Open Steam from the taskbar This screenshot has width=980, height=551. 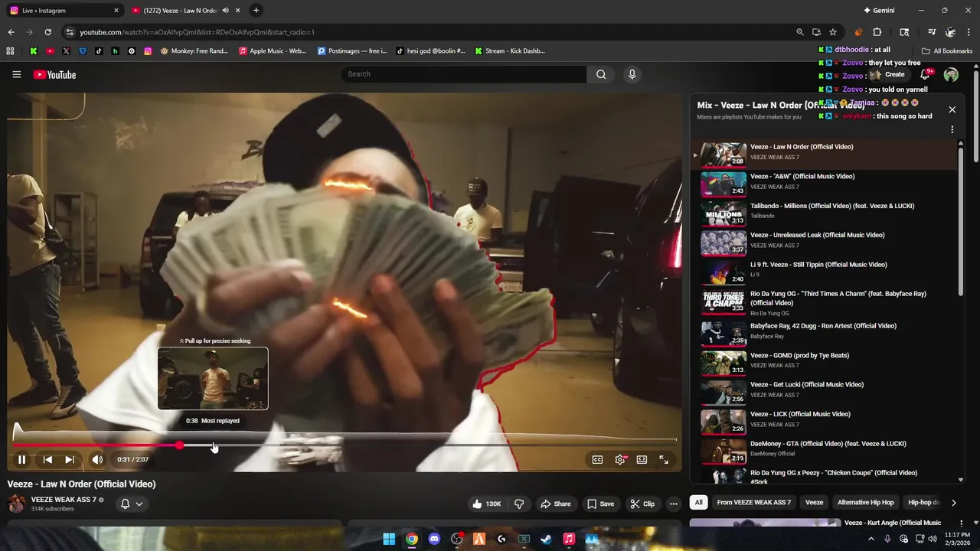point(546,539)
